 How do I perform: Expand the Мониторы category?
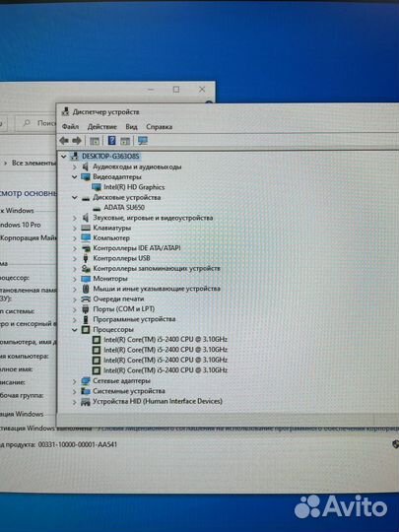coord(75,279)
